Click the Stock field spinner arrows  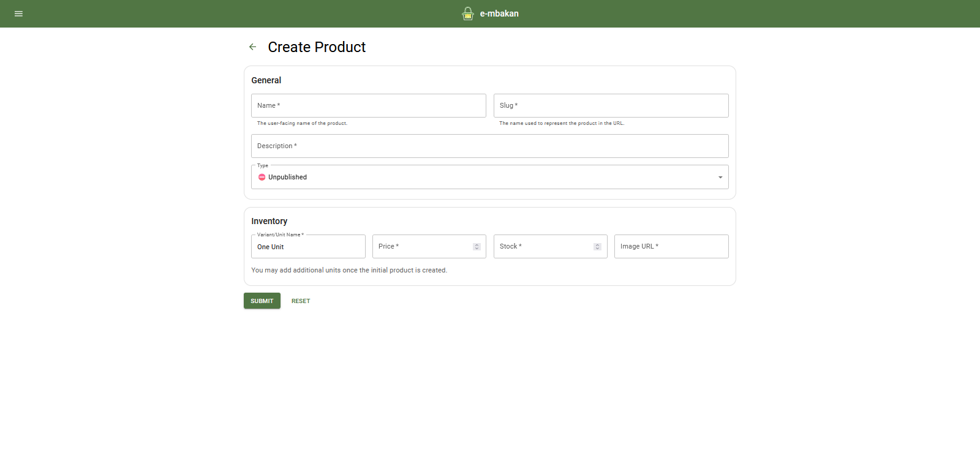point(597,247)
